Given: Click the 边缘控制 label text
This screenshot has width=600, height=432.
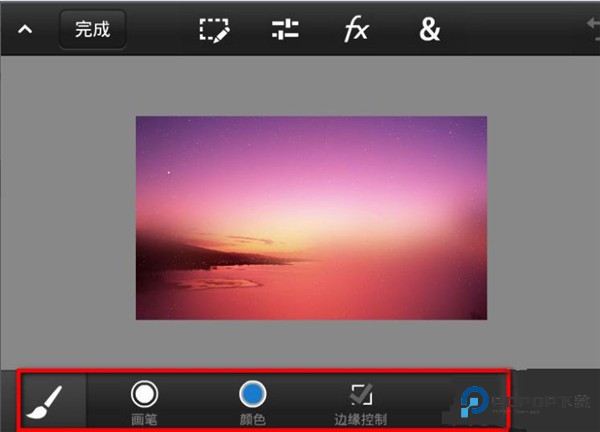Looking at the screenshot, I should (361, 419).
